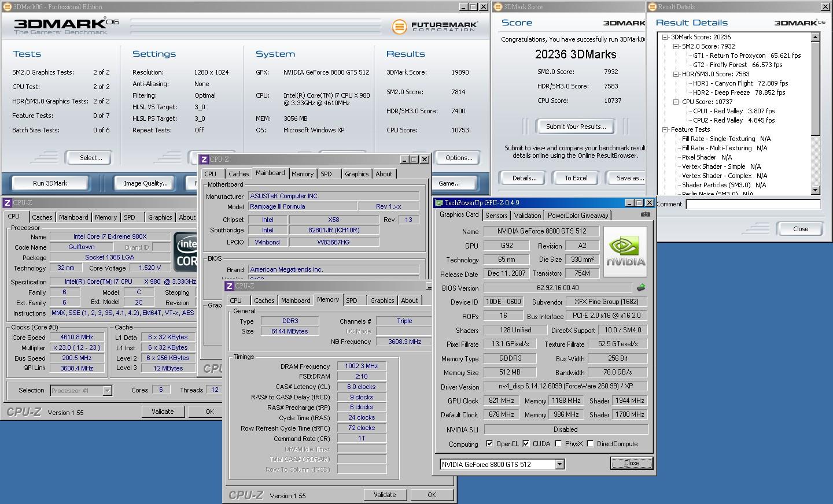Click the Image Quality... button
This screenshot has height=504, width=833.
146,183
